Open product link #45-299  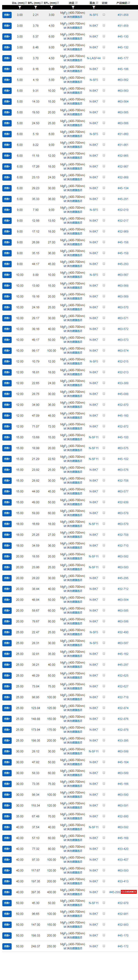[x=115, y=892]
